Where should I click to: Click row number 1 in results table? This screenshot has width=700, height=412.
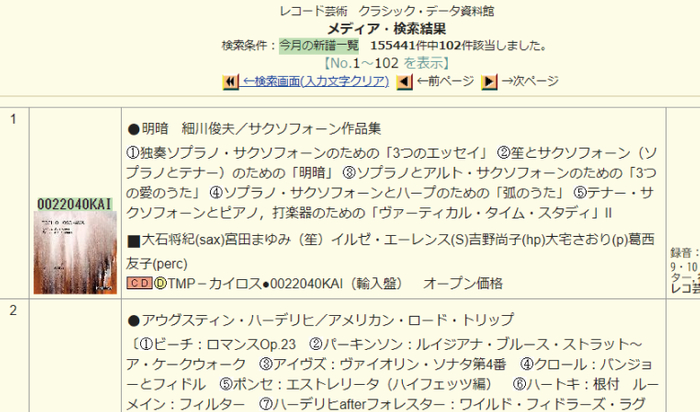tap(14, 120)
